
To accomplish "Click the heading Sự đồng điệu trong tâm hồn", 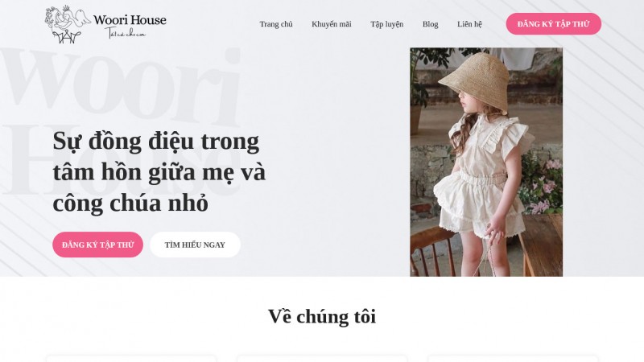I will pyautogui.click(x=159, y=172).
